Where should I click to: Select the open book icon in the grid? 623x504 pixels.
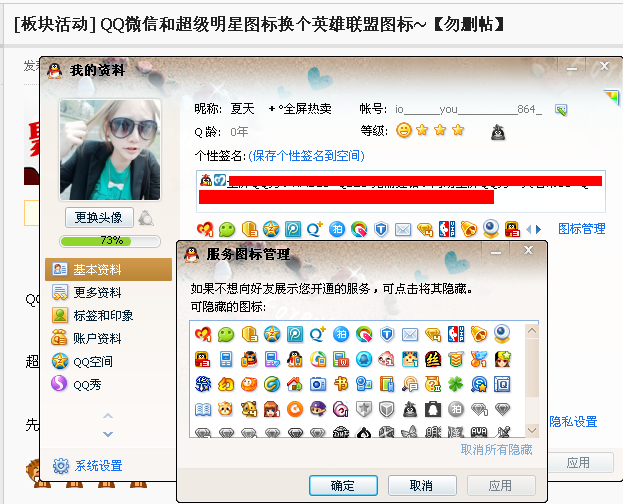pos(203,409)
